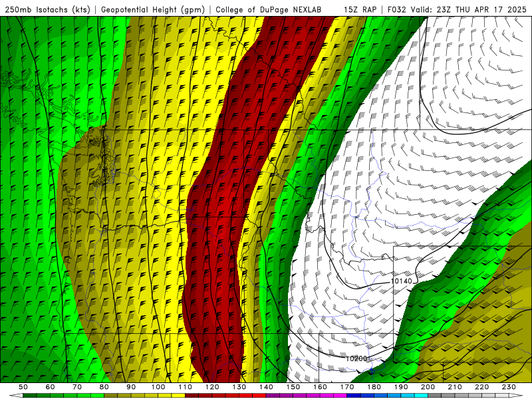Click the 230 value on the color scale
Image resolution: width=532 pixels, height=399 pixels.
(x=509, y=387)
